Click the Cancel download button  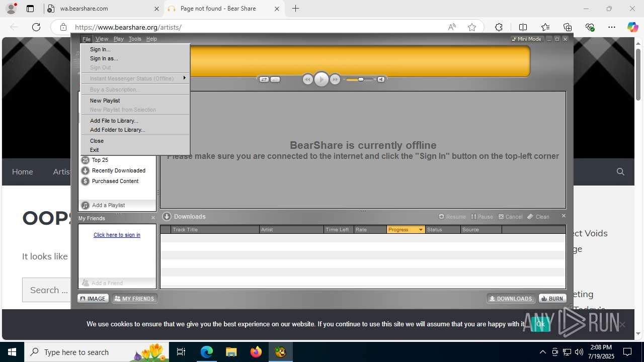tap(511, 217)
